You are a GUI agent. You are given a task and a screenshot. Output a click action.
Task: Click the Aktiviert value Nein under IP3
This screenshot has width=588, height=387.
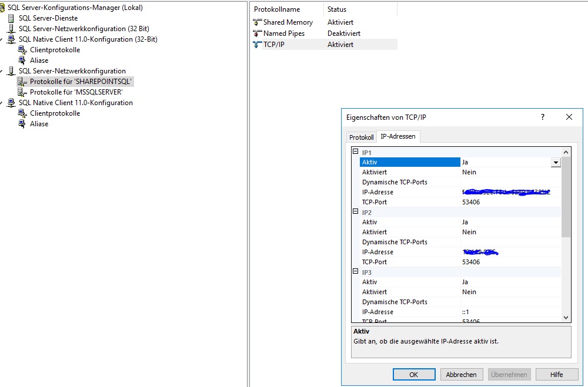[x=469, y=292]
